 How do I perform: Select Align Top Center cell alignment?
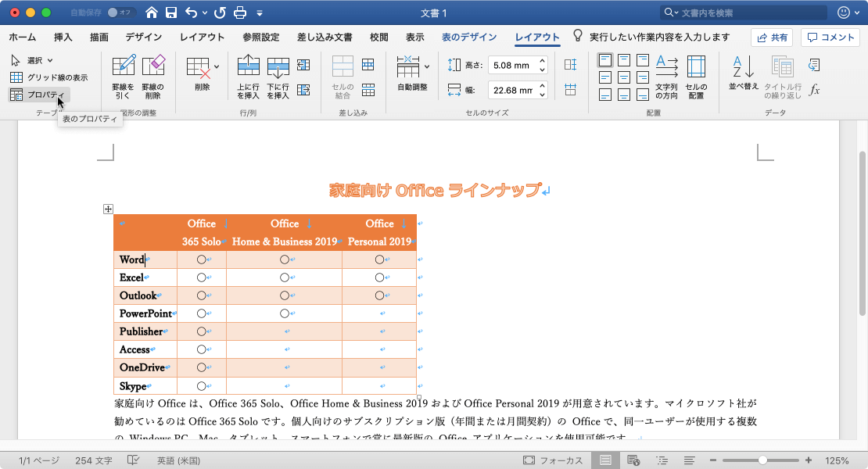pos(624,59)
